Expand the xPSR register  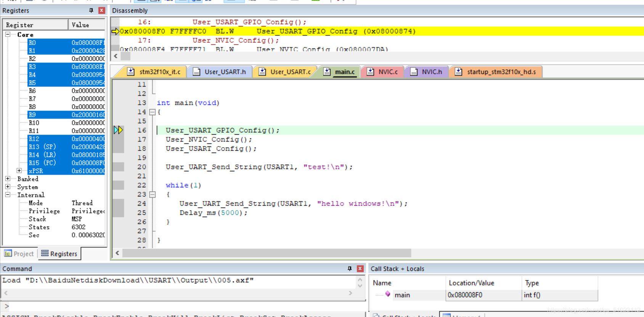click(19, 171)
